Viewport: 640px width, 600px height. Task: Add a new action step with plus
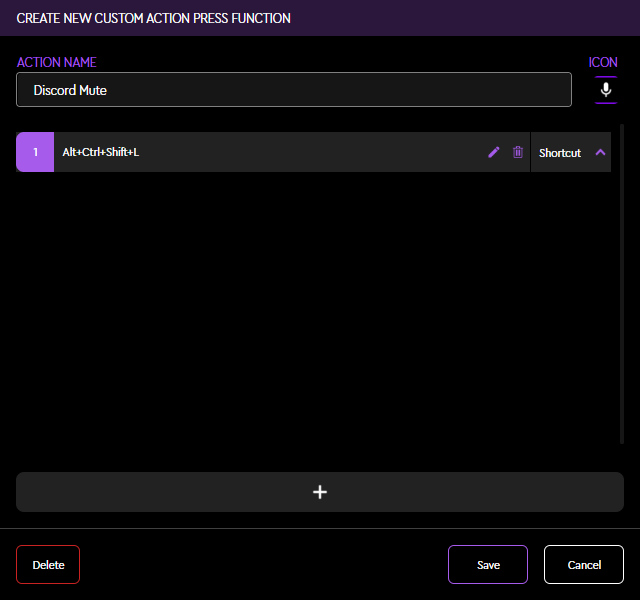pyautogui.click(x=320, y=492)
